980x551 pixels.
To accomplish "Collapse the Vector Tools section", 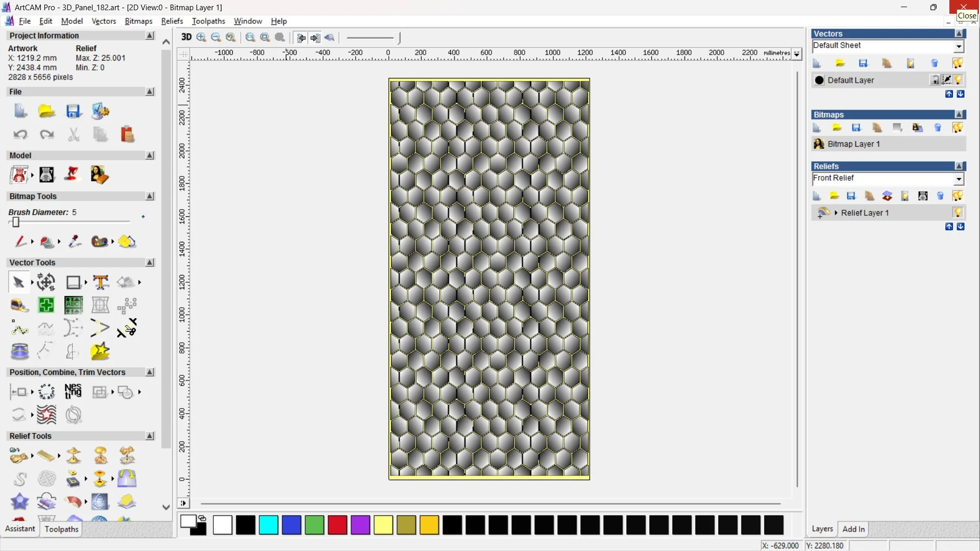I will [x=150, y=262].
